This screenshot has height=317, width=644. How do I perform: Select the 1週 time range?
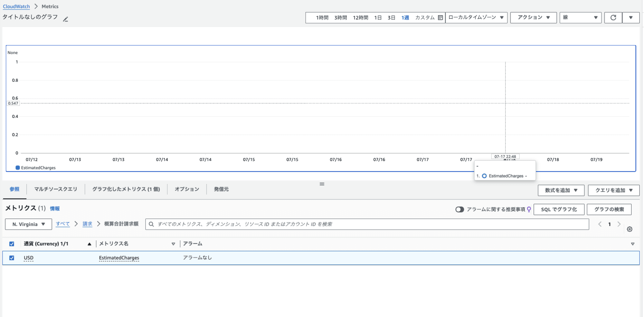[405, 18]
